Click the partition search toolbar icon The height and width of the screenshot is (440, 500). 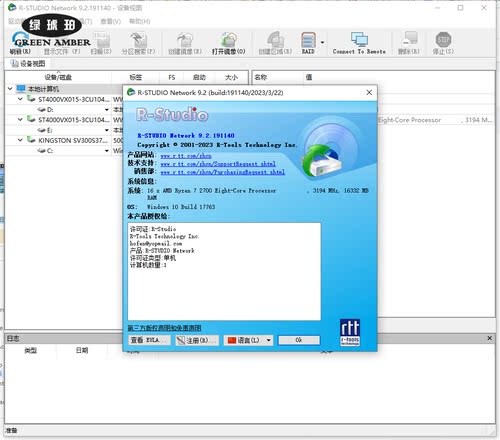(x=138, y=43)
